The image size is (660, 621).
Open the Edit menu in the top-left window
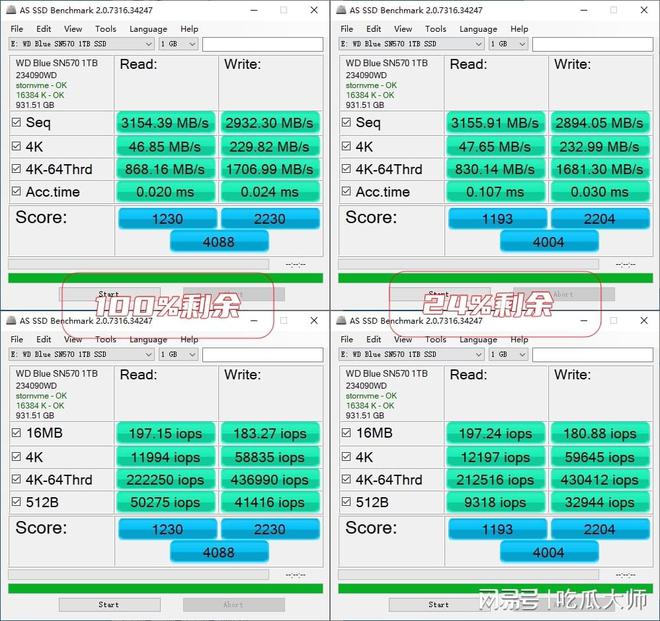click(44, 29)
